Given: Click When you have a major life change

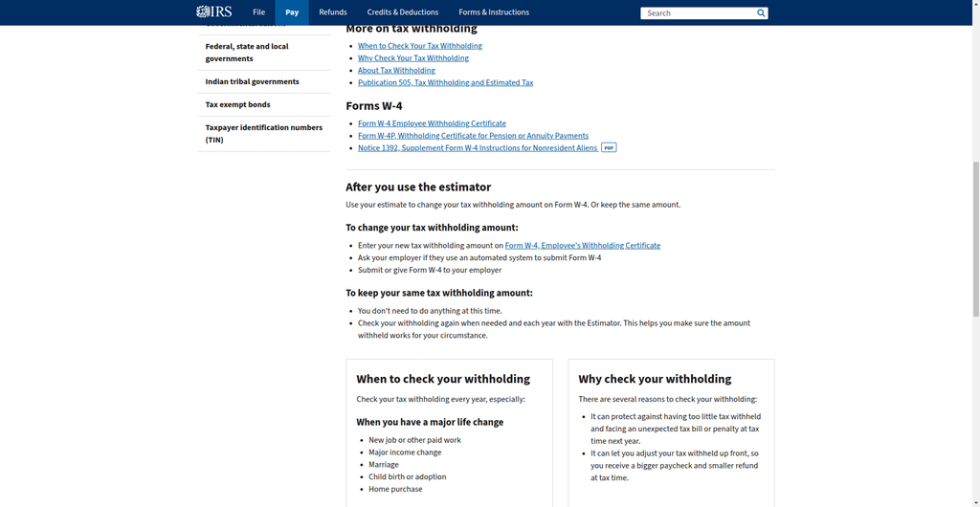Looking at the screenshot, I should click(430, 423).
